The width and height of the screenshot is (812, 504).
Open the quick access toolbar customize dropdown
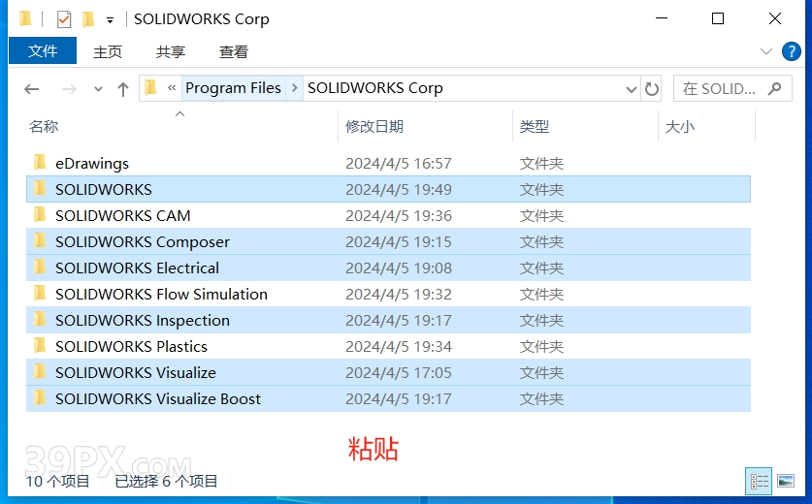click(110, 19)
